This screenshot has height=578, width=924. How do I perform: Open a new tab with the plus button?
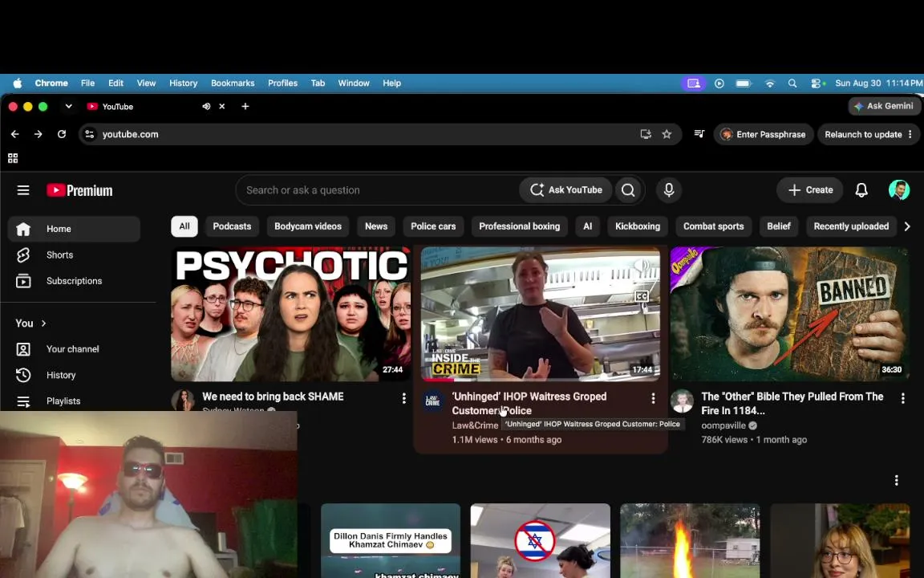245,106
